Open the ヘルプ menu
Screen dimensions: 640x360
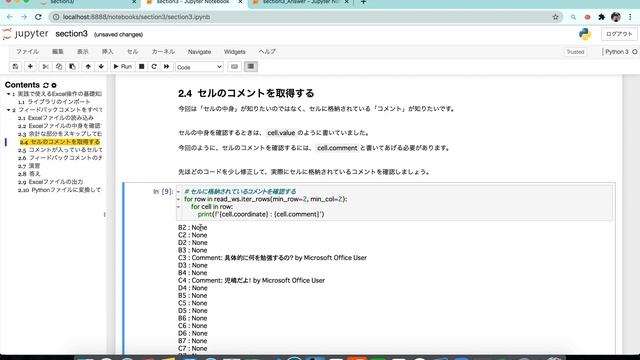click(x=267, y=52)
